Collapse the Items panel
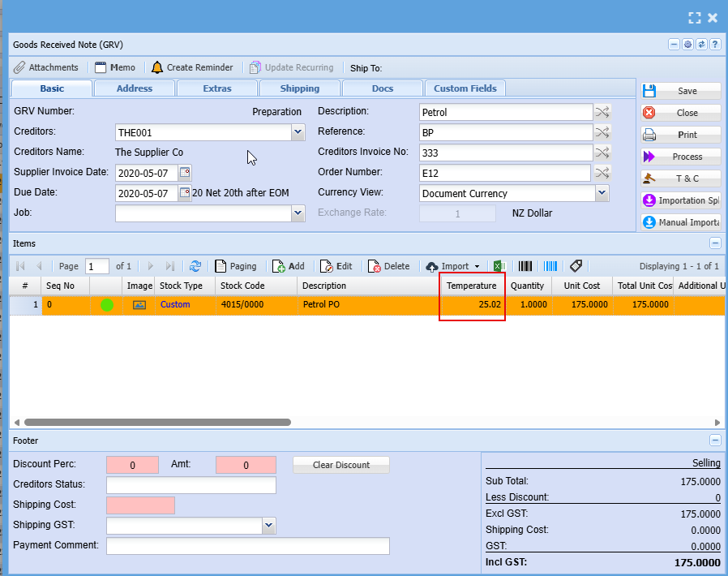The height and width of the screenshot is (576, 728). (x=715, y=243)
